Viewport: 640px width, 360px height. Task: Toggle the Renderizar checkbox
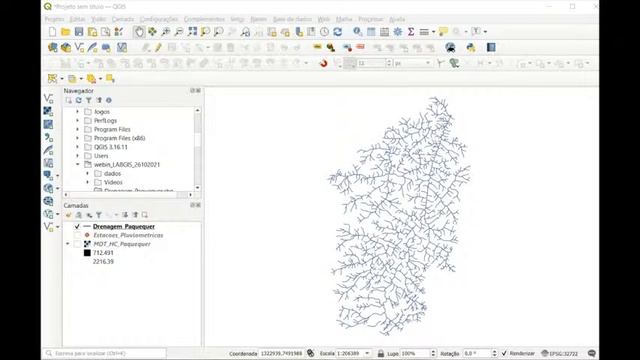pyautogui.click(x=504, y=353)
